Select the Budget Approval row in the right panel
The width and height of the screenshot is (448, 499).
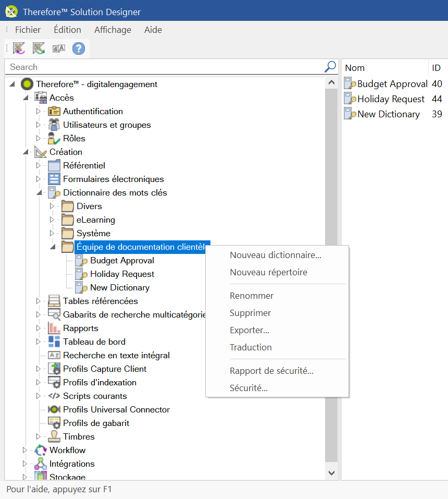[391, 83]
